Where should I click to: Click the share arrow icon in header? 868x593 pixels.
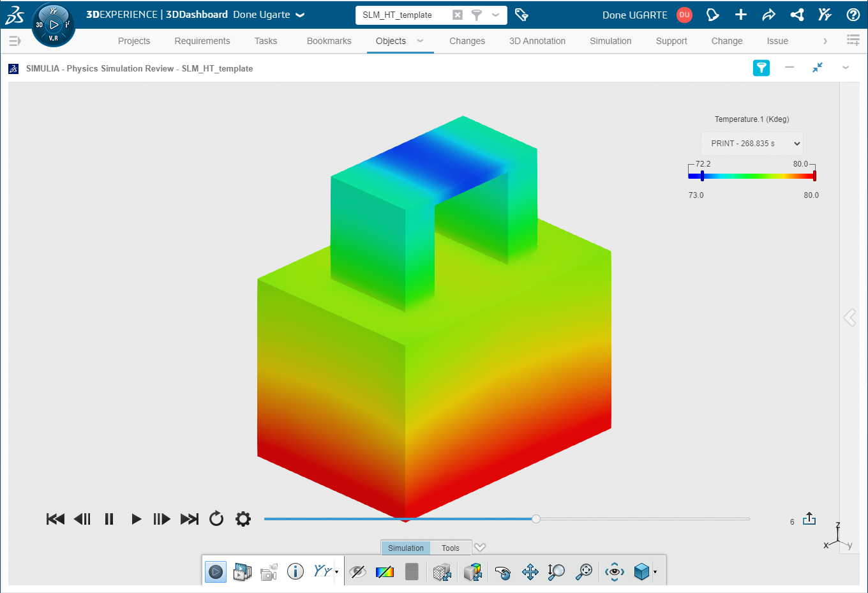click(x=768, y=15)
